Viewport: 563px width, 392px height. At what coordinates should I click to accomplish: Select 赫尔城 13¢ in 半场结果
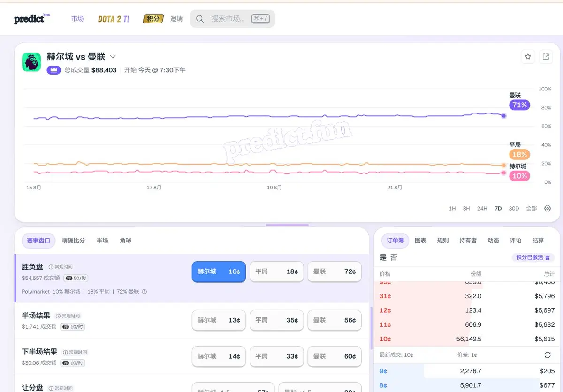[219, 320]
